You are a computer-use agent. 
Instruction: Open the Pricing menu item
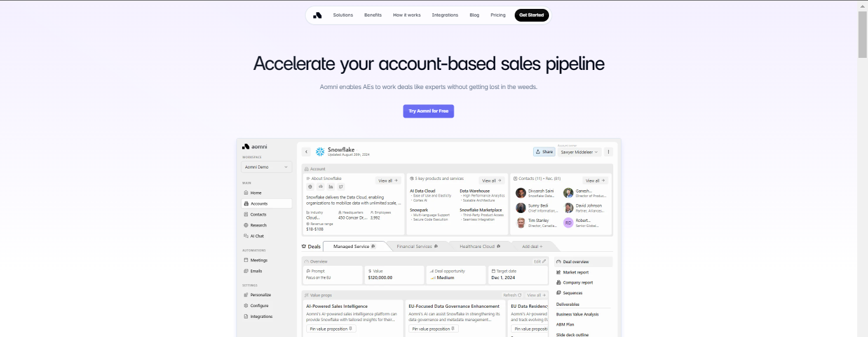498,15
